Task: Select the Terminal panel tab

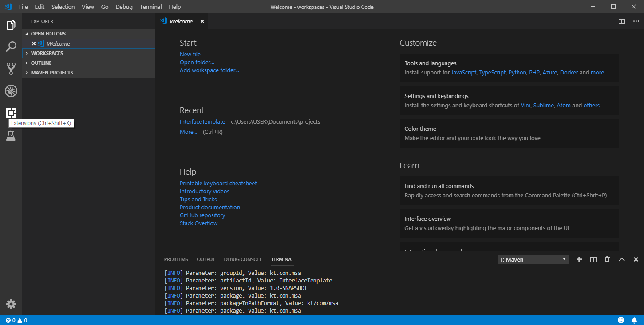Action: pyautogui.click(x=282, y=259)
